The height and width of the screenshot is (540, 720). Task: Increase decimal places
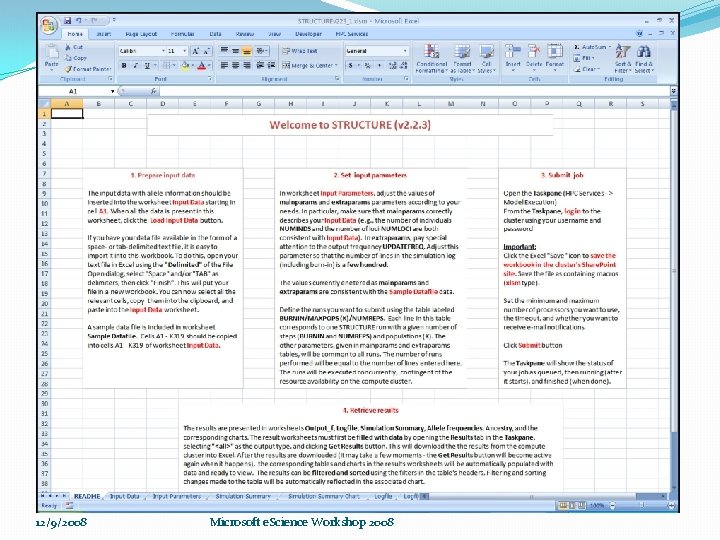click(393, 66)
